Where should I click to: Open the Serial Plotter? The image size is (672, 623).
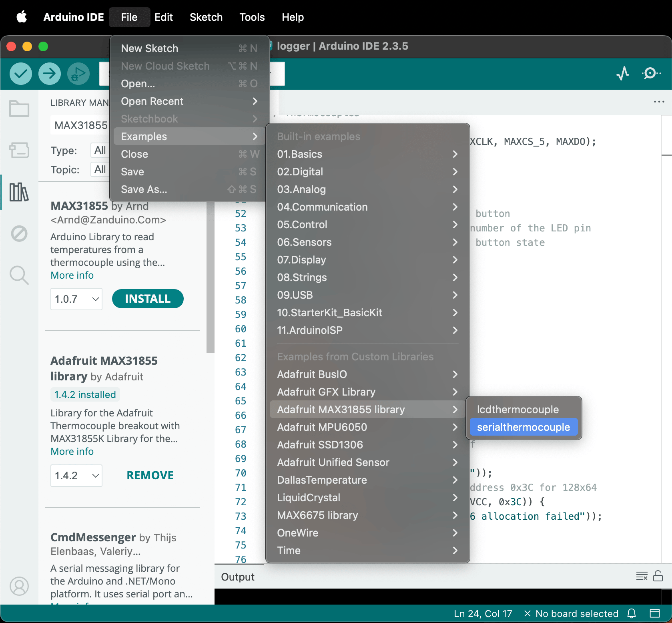click(x=623, y=73)
